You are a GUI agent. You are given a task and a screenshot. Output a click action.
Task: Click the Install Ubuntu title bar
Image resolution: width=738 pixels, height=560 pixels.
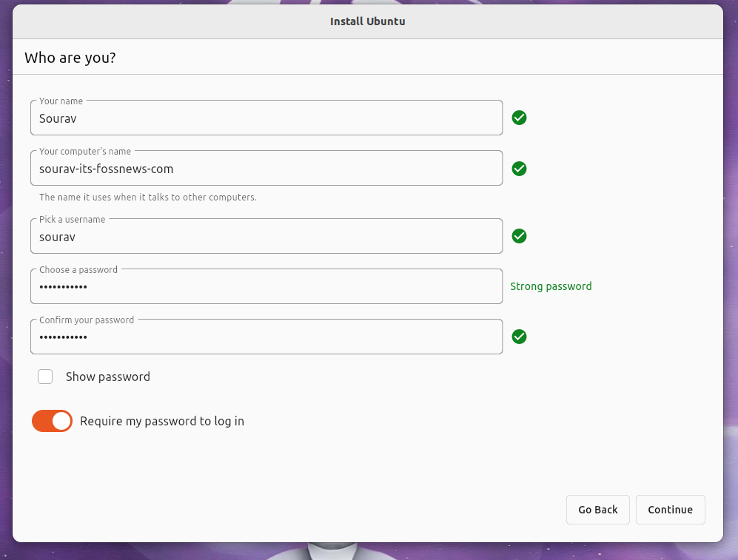click(x=368, y=21)
